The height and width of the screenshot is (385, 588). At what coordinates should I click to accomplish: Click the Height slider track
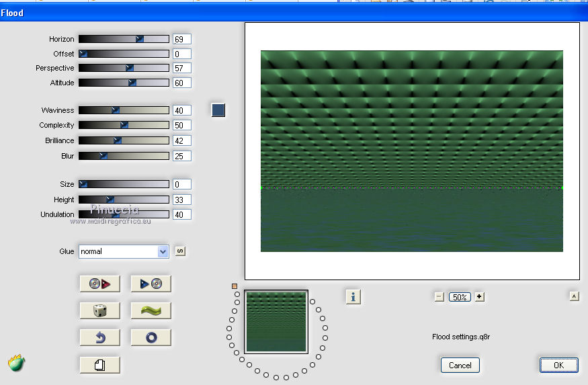click(x=124, y=200)
